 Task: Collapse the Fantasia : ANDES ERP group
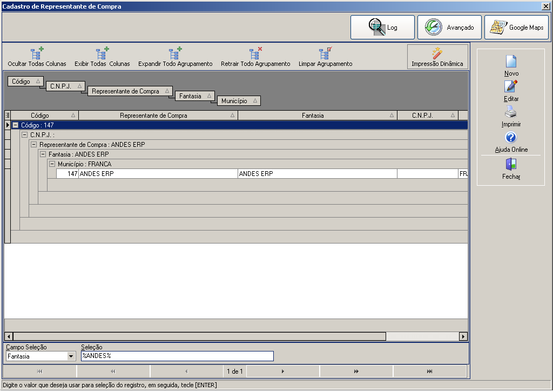pyautogui.click(x=43, y=154)
